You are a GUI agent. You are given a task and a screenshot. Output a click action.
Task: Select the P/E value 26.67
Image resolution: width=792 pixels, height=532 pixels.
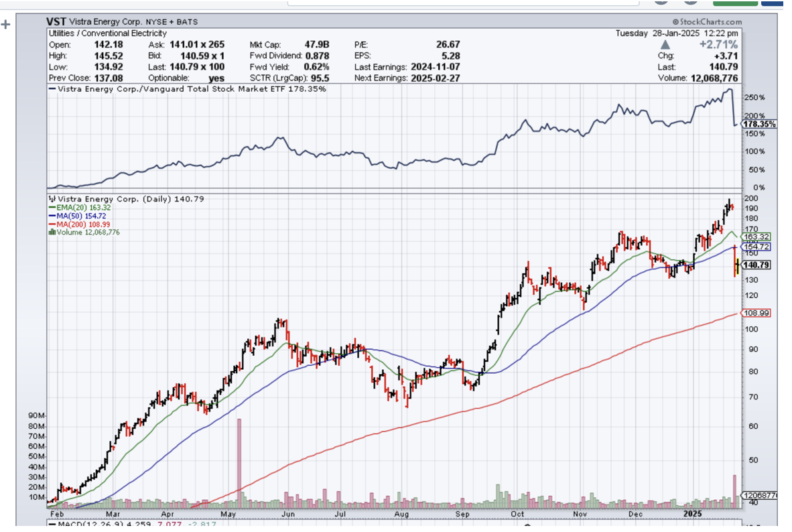tap(448, 44)
